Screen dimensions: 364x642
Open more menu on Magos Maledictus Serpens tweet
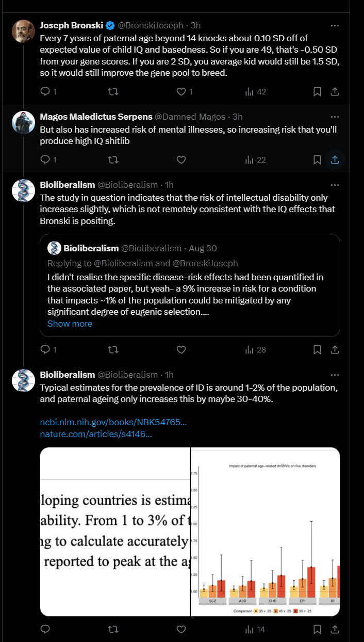335,117
